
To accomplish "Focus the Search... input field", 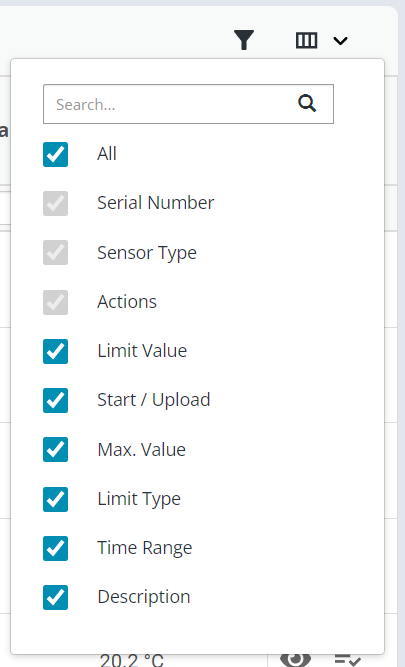I will tap(188, 104).
